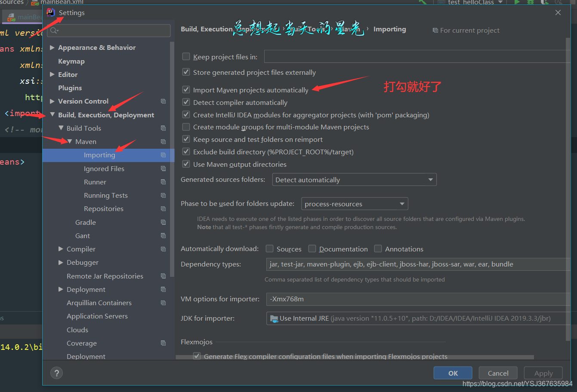
Task: Expand Appearance & Behavior tree node
Action: tap(52, 47)
